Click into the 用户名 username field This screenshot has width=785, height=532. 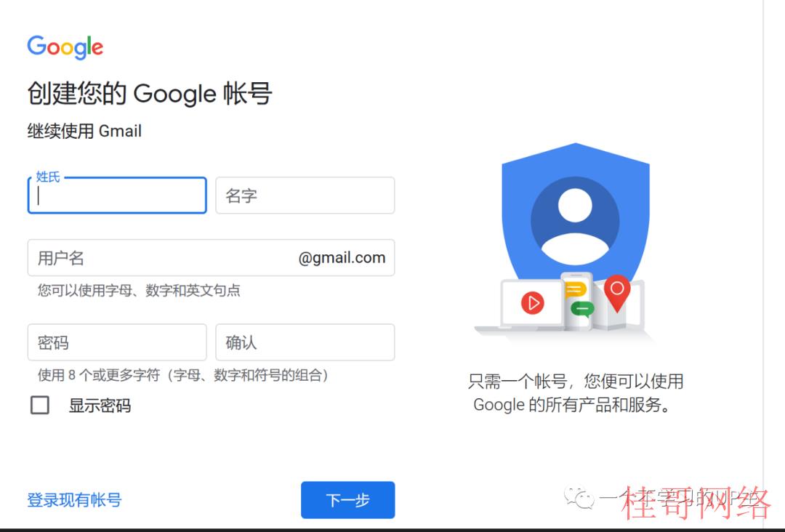pos(211,258)
